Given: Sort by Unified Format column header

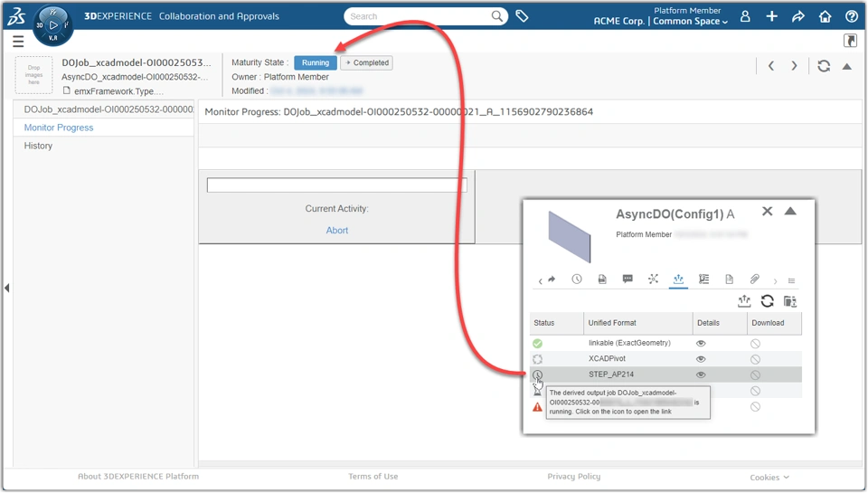Looking at the screenshot, I should tap(638, 323).
